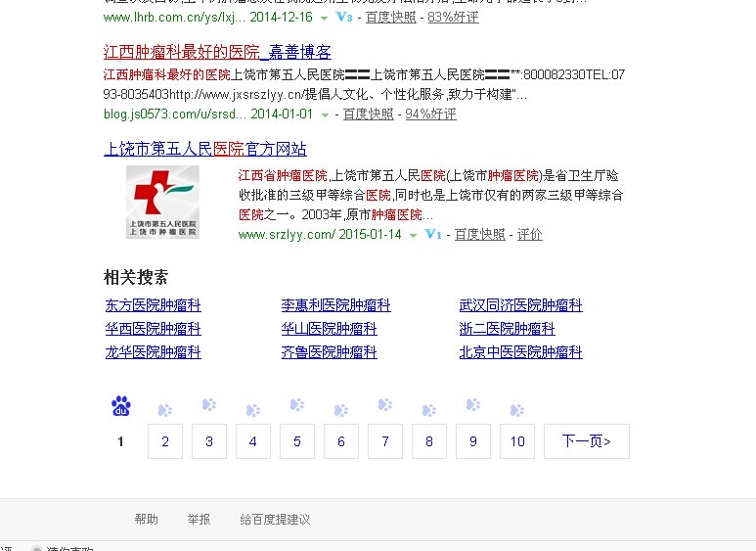Image resolution: width=756 pixels, height=551 pixels.
Task: Go to results page 5
Action: click(297, 441)
